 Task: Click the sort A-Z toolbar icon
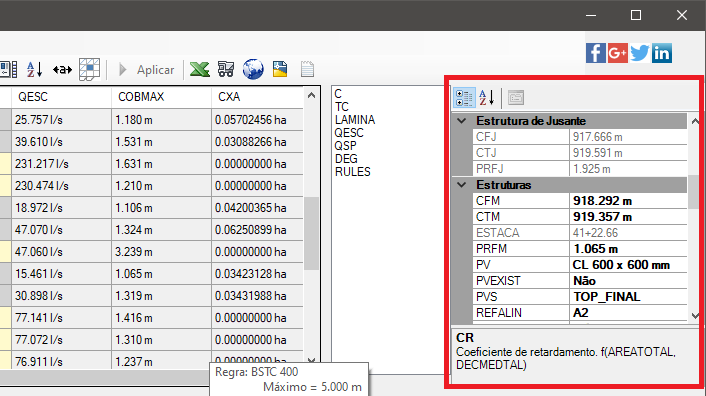click(x=34, y=70)
